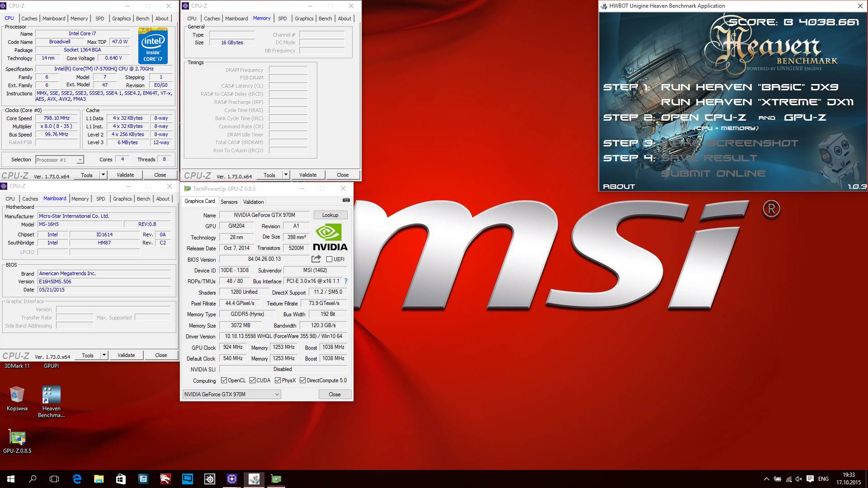
Task: Show hidden tray icons chevron
Action: tap(766, 479)
